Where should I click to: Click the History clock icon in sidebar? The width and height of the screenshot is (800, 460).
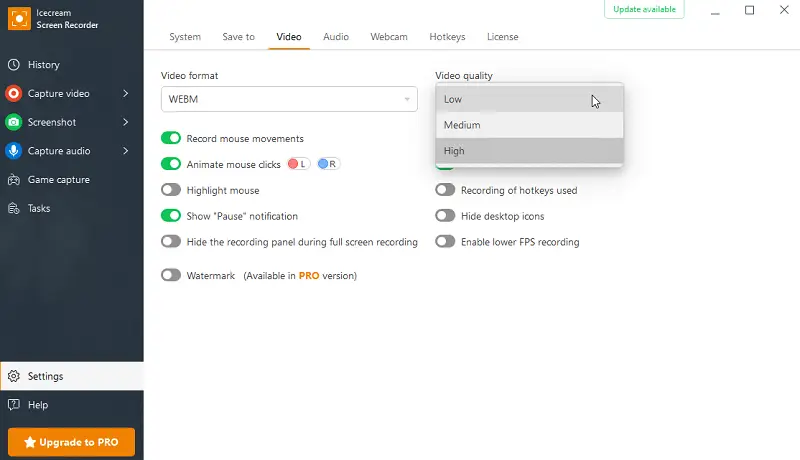14,65
